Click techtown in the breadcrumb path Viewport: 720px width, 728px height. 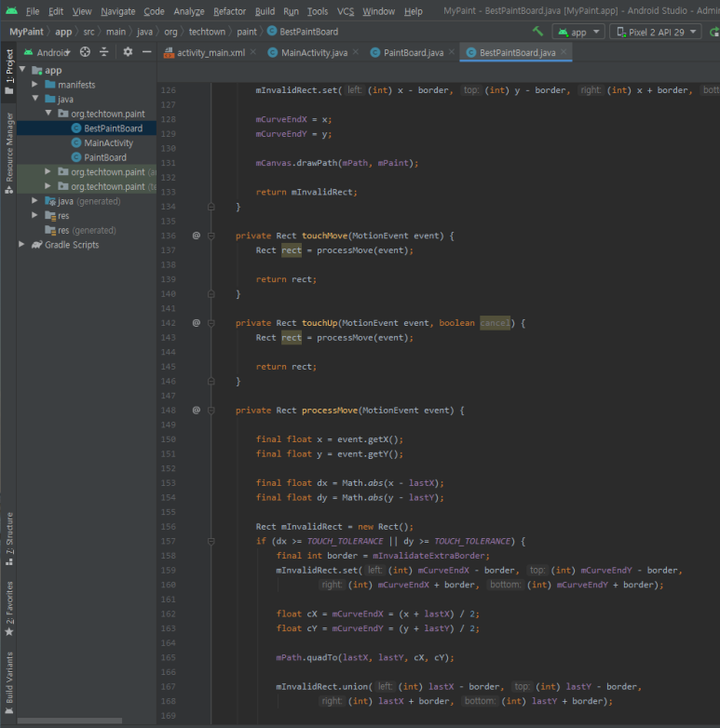207,32
